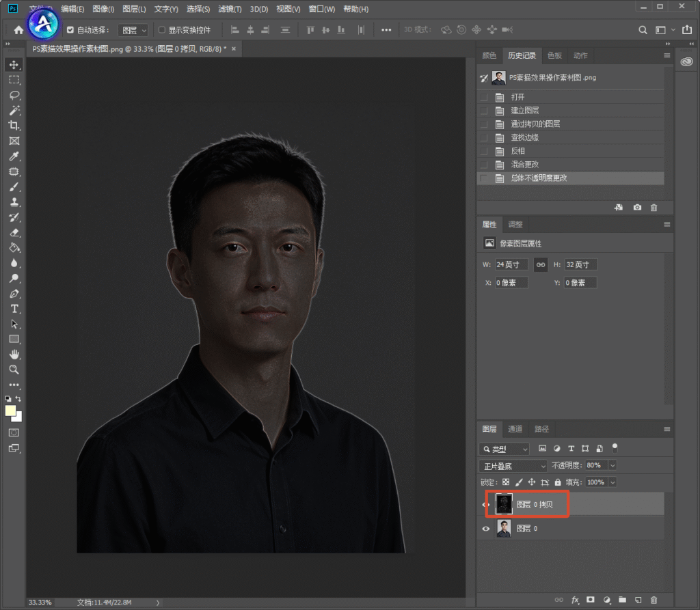Click the foreground color swatch
The height and width of the screenshot is (610, 700).
coord(10,411)
